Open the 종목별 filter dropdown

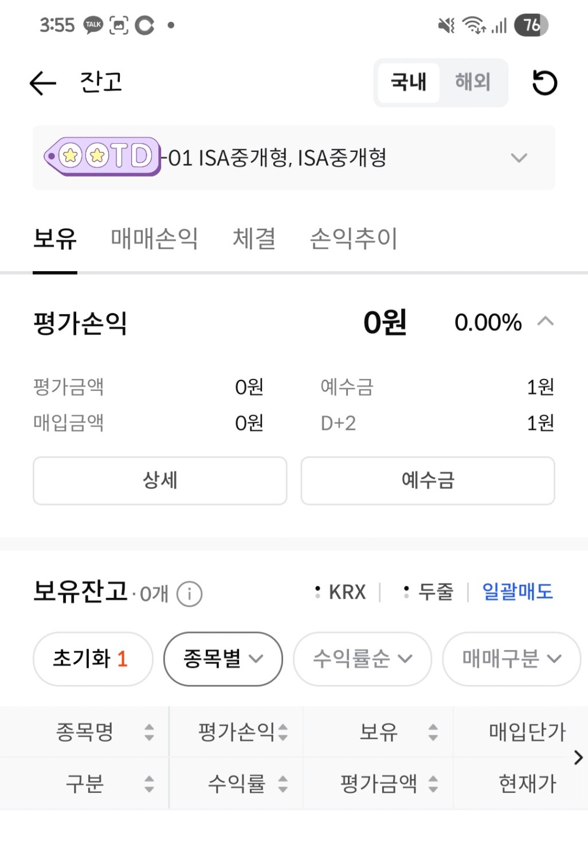click(223, 659)
